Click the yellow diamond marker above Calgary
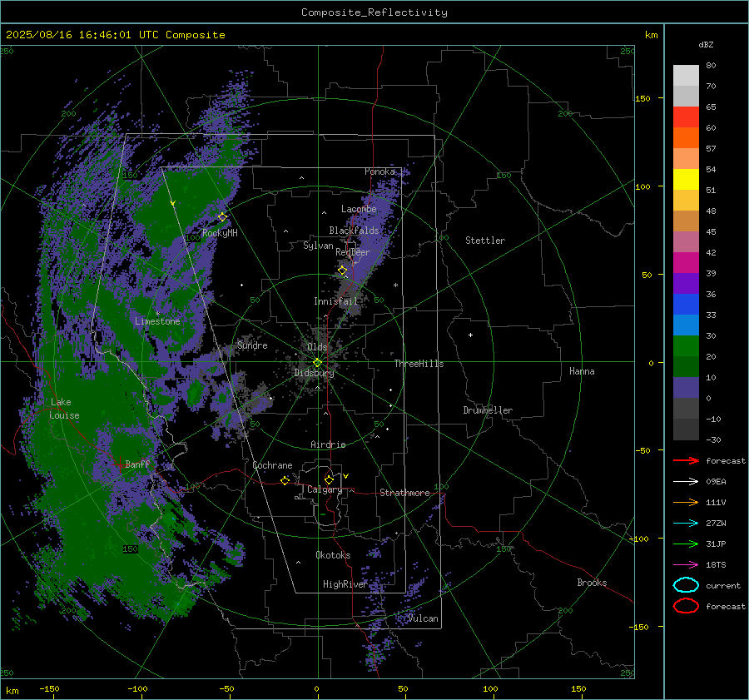The width and height of the screenshot is (749, 700). tap(329, 479)
